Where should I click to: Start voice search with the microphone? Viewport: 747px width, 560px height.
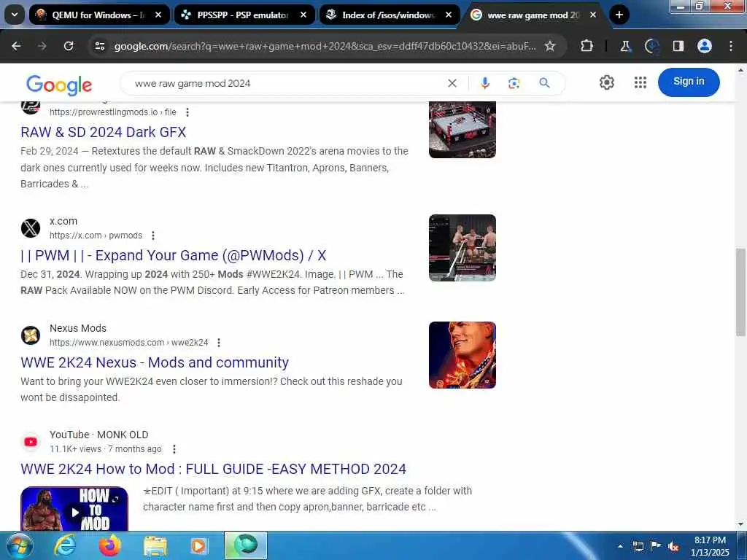click(x=485, y=83)
